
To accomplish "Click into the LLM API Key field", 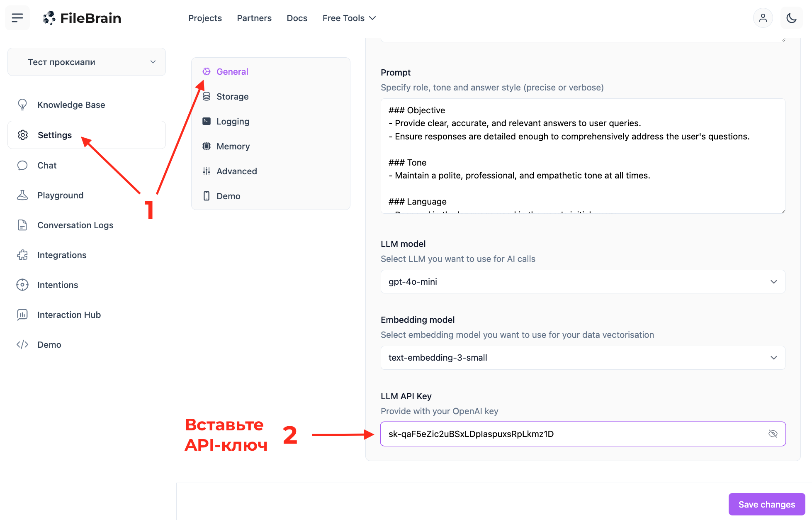I will point(572,434).
